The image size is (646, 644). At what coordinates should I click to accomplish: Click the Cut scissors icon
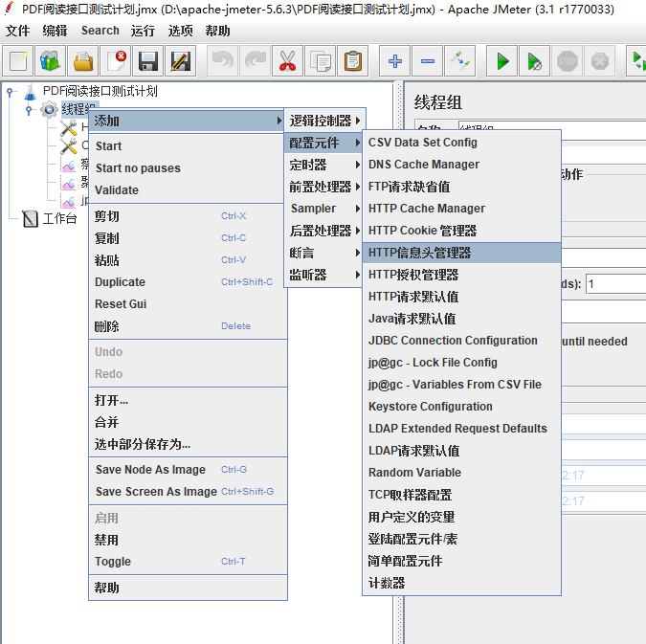[x=287, y=61]
